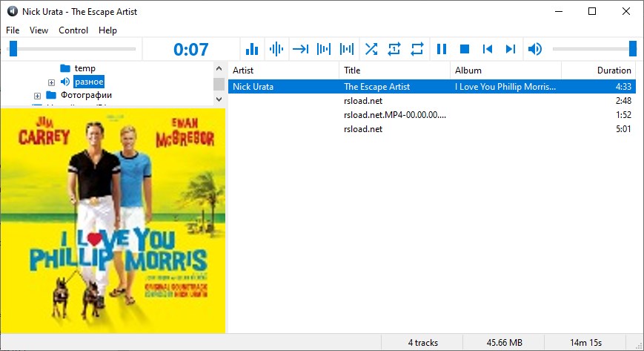The height and width of the screenshot is (351, 644).
Task: Skip to next track
Action: pyautogui.click(x=511, y=50)
